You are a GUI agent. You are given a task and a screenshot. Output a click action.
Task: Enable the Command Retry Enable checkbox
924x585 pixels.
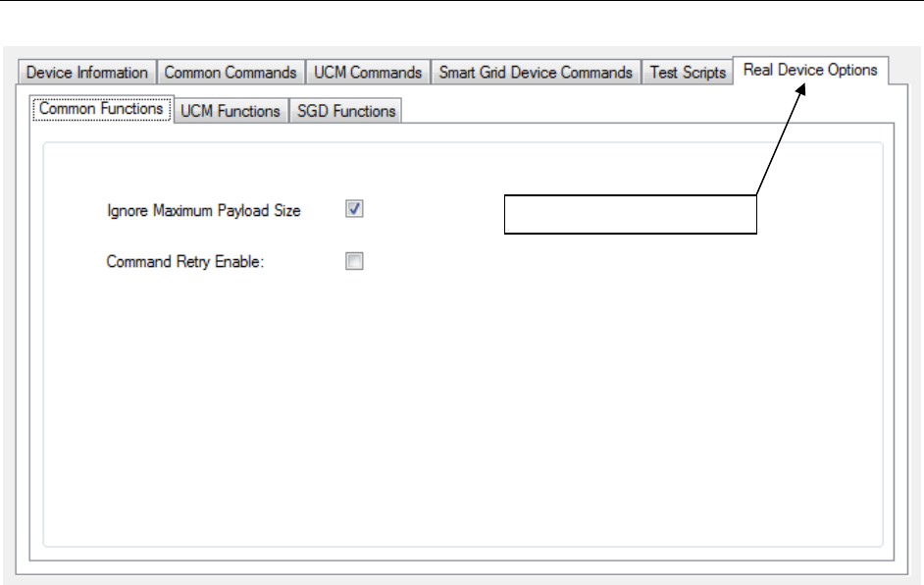pos(355,261)
